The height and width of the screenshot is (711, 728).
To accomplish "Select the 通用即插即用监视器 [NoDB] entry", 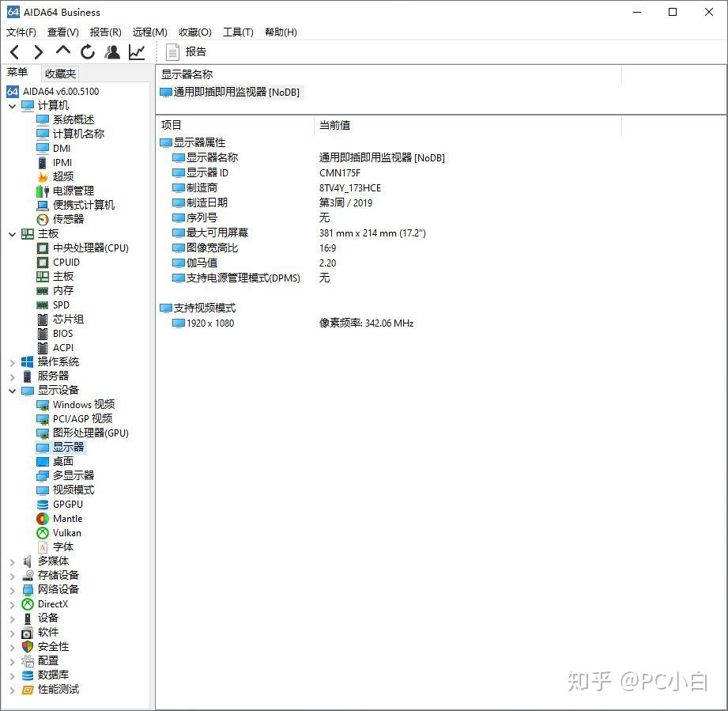I will click(x=229, y=91).
